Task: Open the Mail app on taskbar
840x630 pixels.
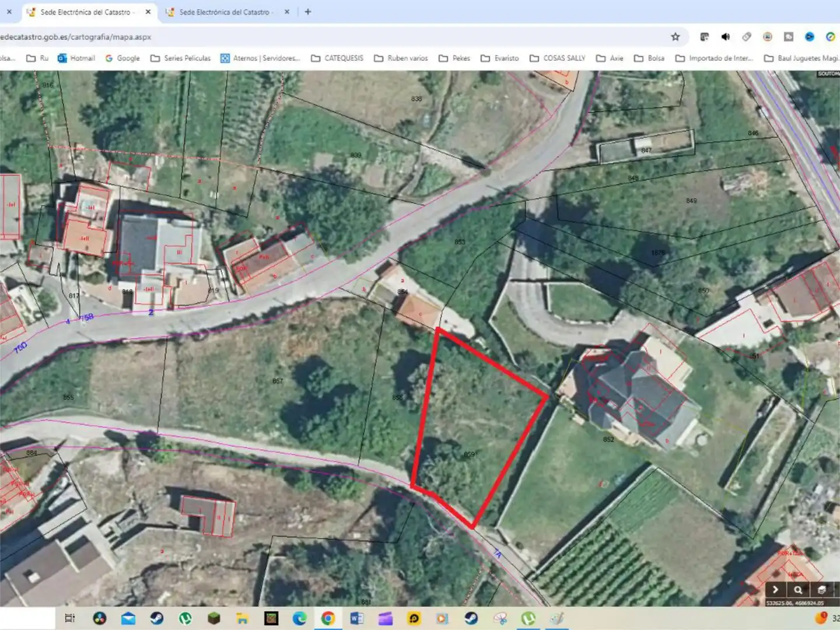Action: 128,618
